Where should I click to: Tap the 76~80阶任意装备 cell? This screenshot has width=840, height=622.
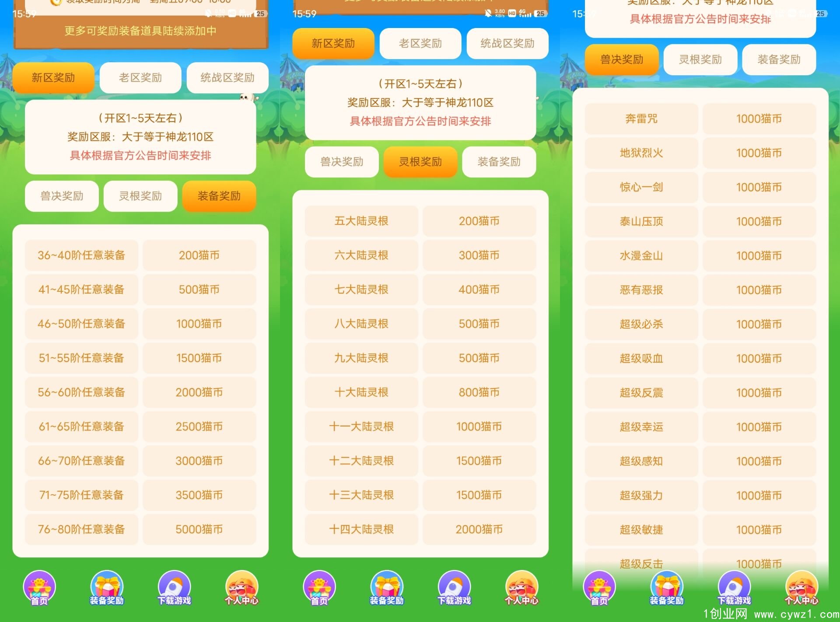tap(81, 529)
